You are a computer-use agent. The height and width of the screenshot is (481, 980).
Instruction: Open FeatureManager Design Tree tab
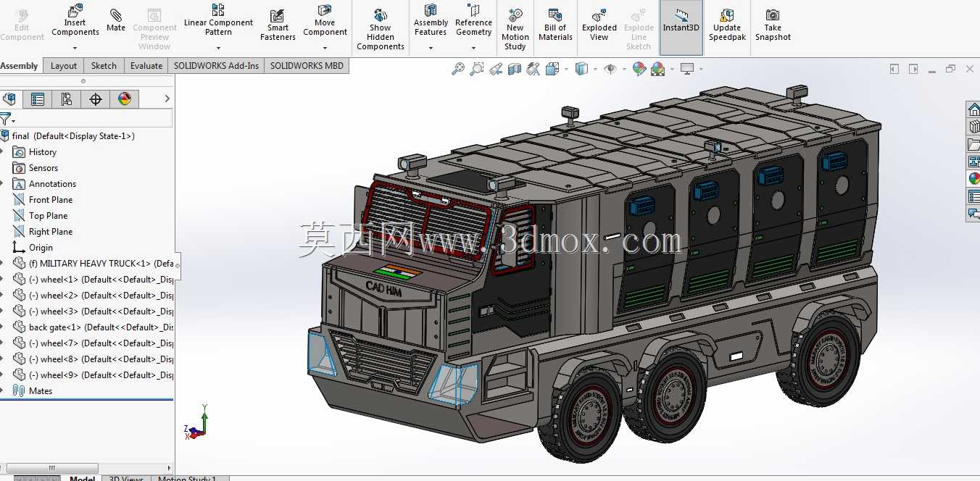pyautogui.click(x=9, y=99)
